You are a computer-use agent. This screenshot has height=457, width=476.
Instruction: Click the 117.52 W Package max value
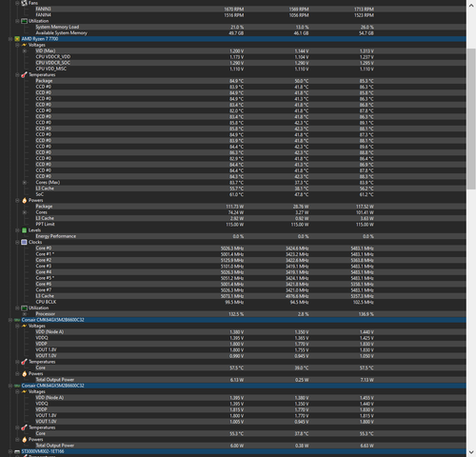click(365, 207)
